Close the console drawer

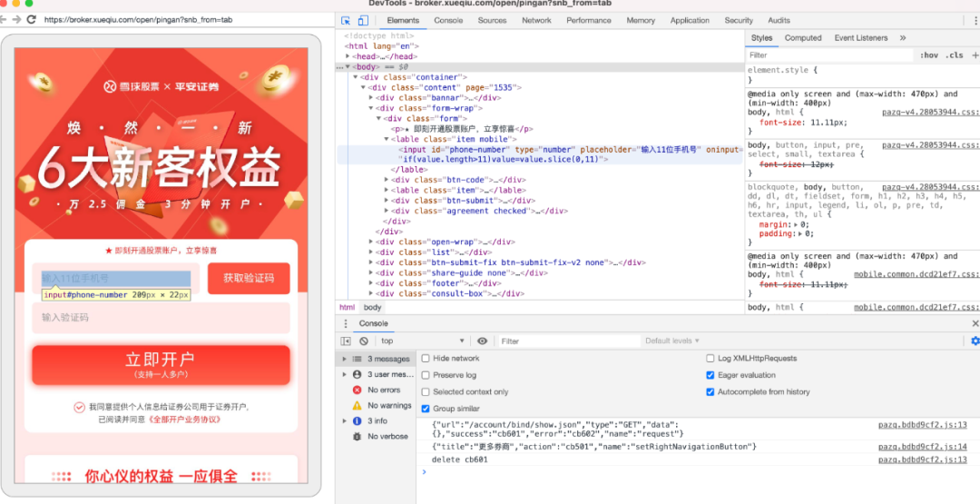975,323
